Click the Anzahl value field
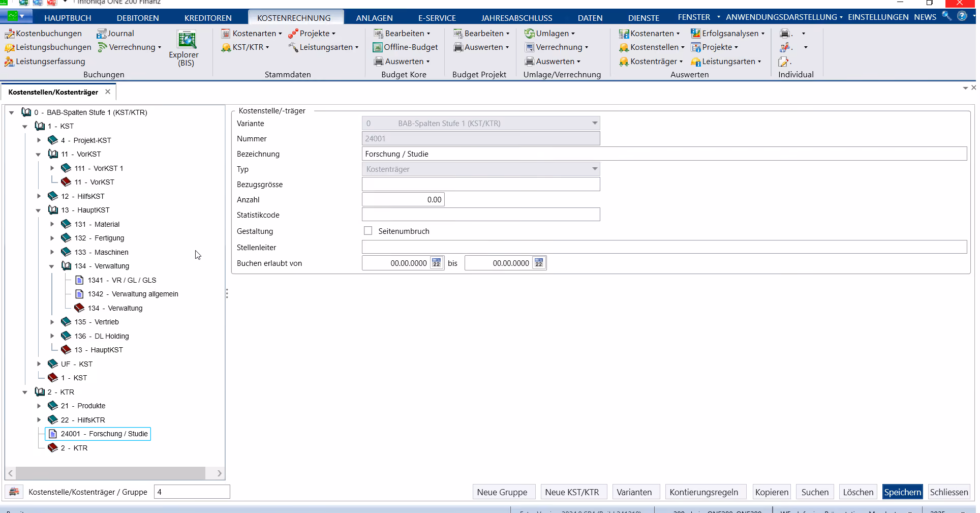The image size is (980, 513). click(403, 199)
